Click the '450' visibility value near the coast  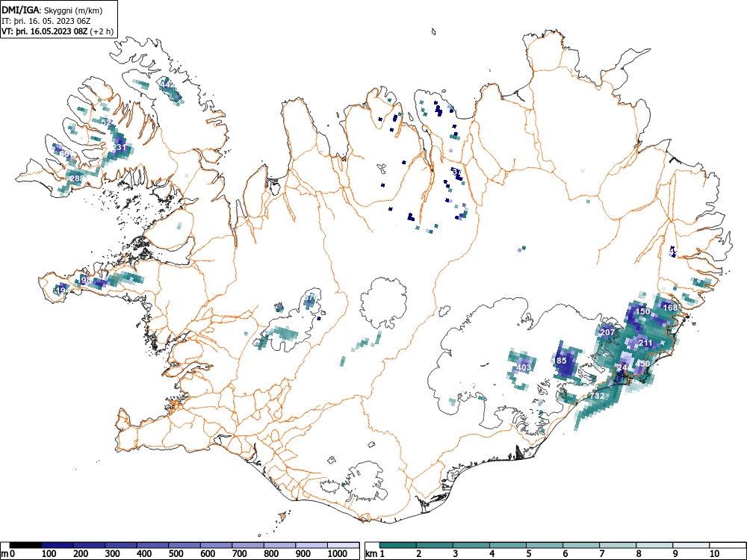click(642, 364)
